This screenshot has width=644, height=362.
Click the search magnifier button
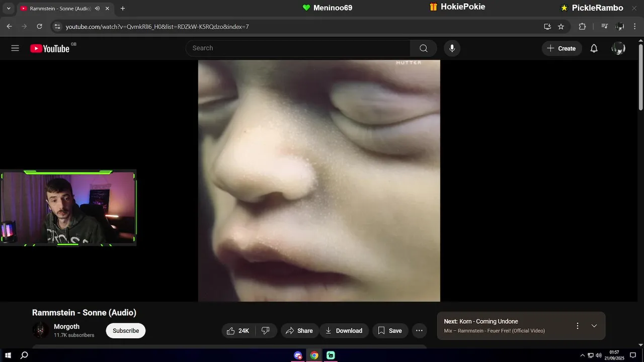(x=424, y=48)
